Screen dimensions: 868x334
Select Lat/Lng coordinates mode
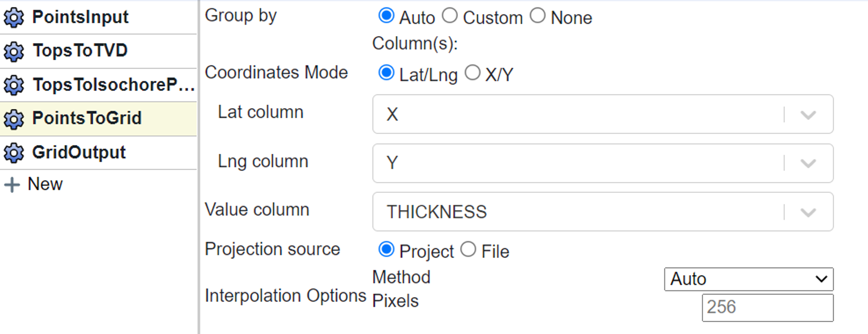pos(386,73)
